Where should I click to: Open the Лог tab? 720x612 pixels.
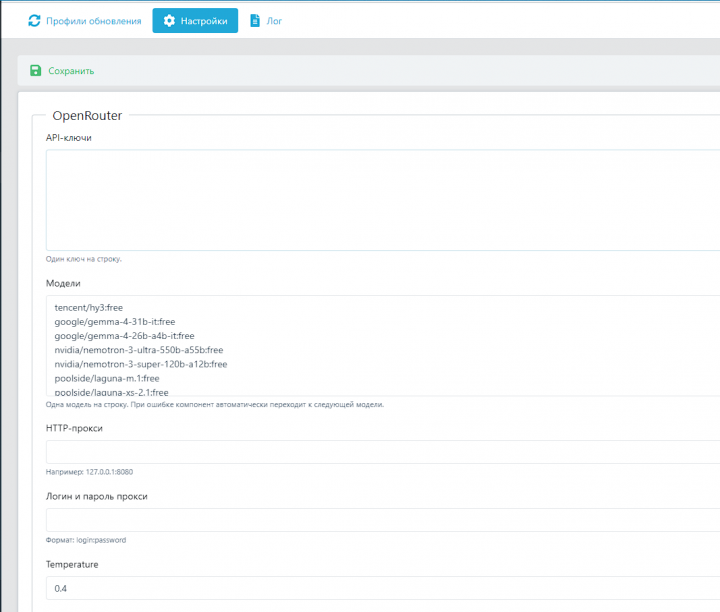(x=266, y=21)
